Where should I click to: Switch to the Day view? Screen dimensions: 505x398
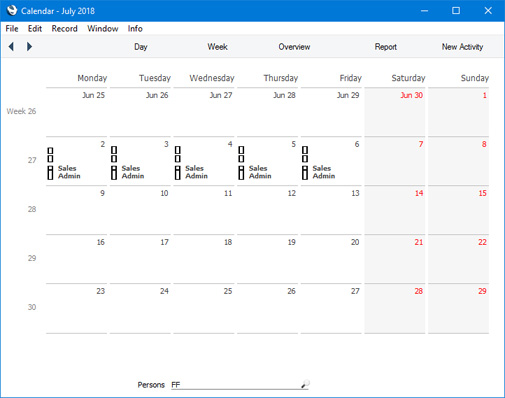coord(141,47)
